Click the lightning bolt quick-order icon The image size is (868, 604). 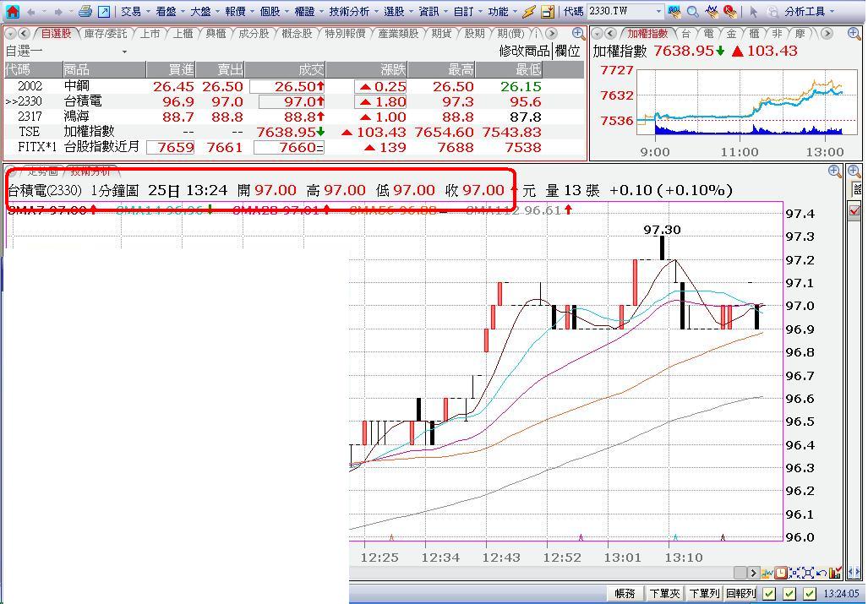click(529, 11)
